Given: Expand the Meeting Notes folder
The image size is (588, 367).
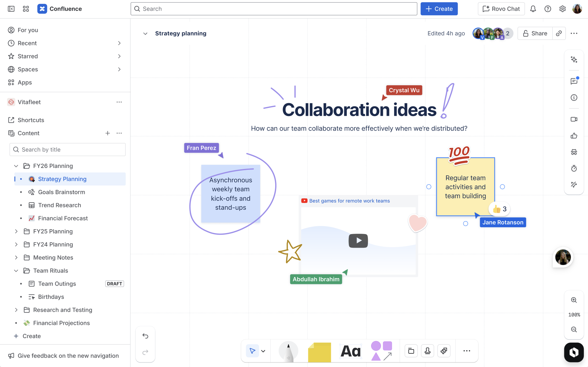Looking at the screenshot, I should pyautogui.click(x=16, y=258).
